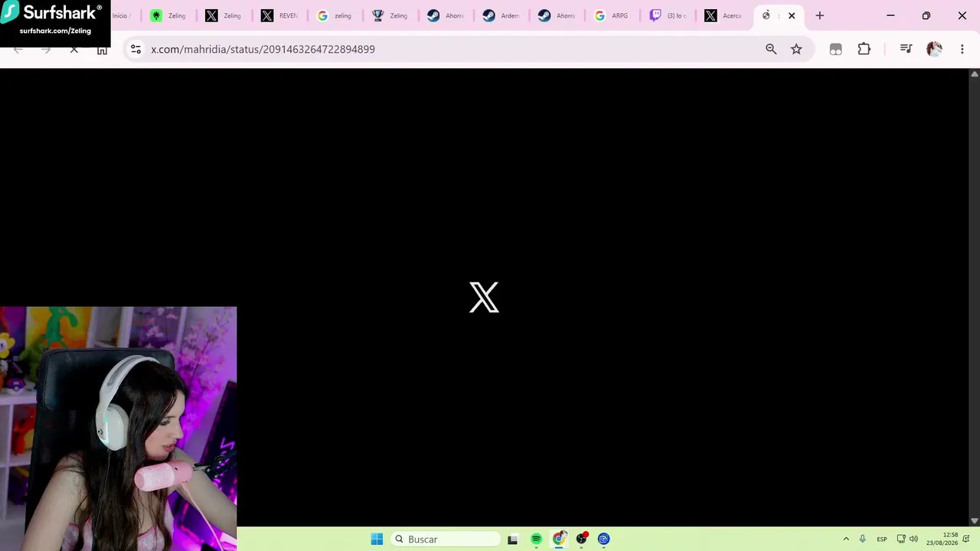Bookmark this page with the star
This screenshot has height=551, width=980.
(796, 49)
